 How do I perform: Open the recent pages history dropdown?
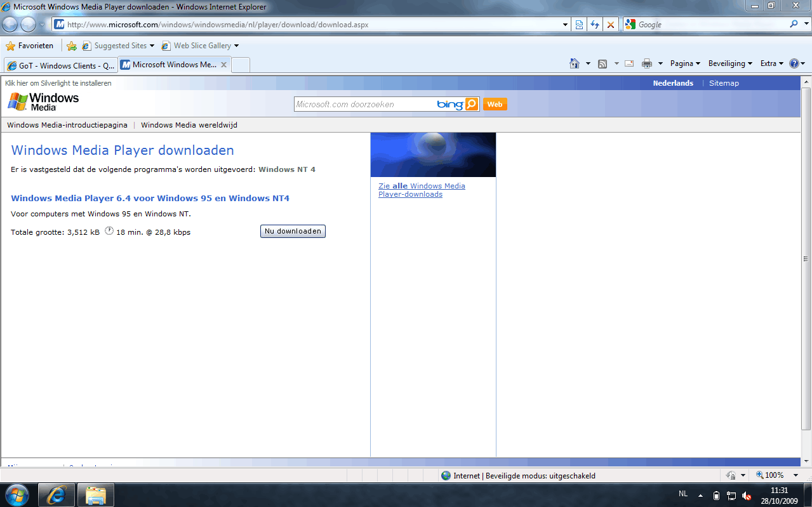[x=43, y=25]
